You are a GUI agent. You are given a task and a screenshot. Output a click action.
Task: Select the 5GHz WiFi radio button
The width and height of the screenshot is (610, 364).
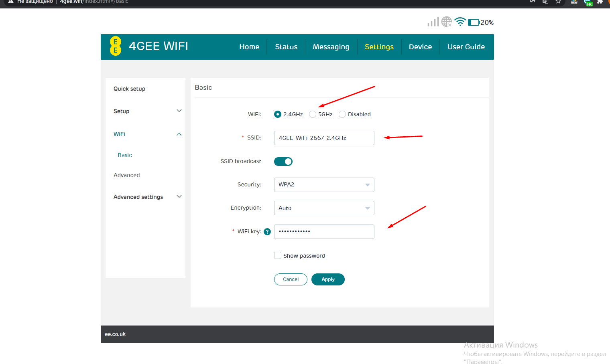(x=313, y=114)
